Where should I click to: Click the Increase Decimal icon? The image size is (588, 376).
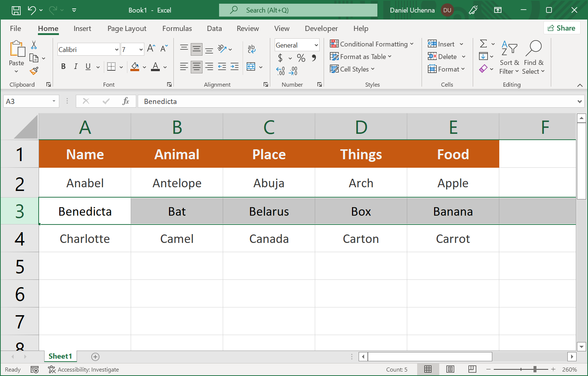point(280,71)
